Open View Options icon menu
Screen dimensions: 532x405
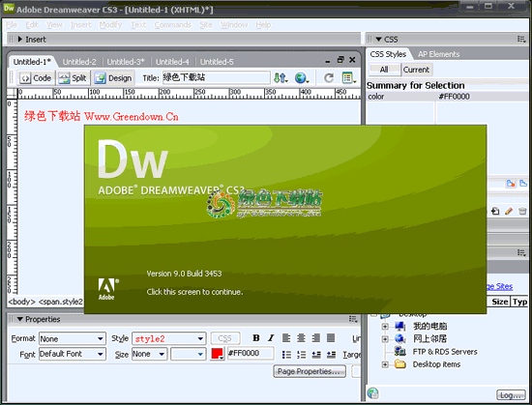349,78
